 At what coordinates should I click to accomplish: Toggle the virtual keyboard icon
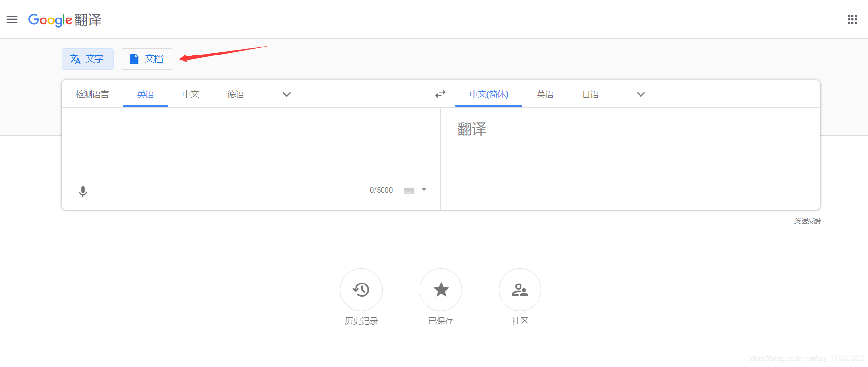(x=409, y=191)
